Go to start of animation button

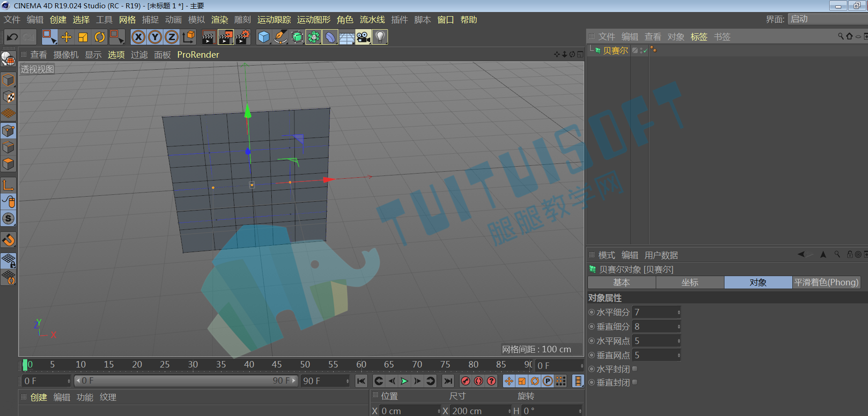pos(361,381)
